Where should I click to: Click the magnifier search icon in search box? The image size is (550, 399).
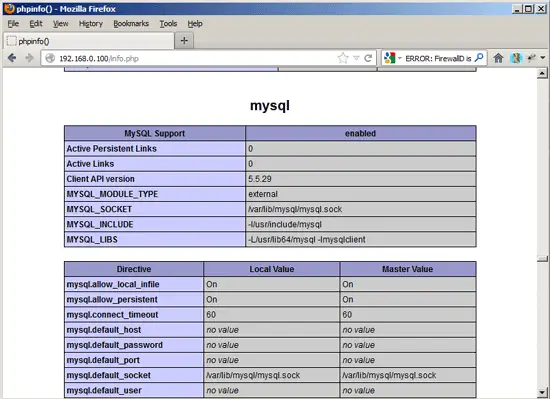click(479, 58)
